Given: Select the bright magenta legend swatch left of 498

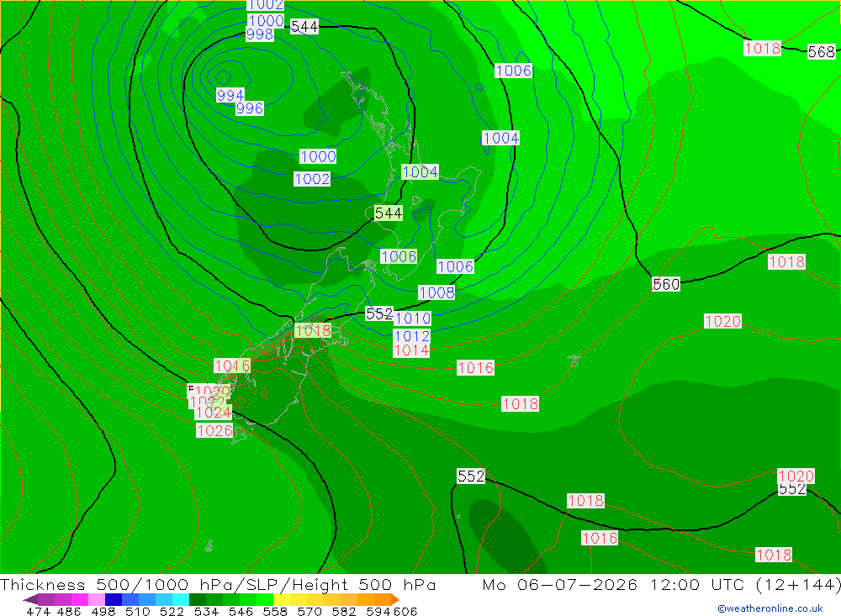Looking at the screenshot, I should [x=79, y=599].
